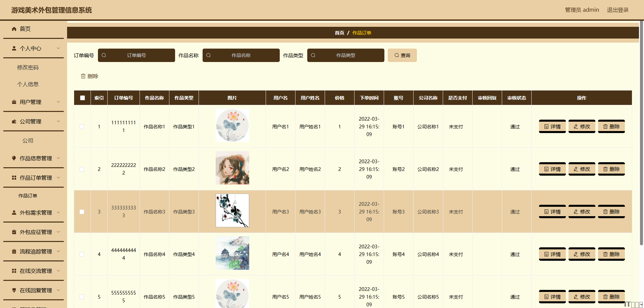Select the checkbox for row 3

pos(82,212)
